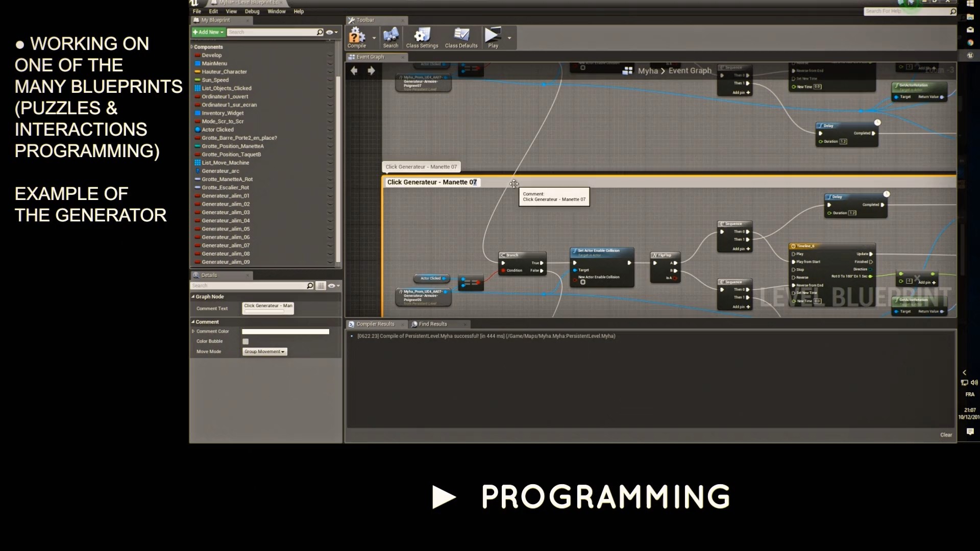
Task: Click the search magnifier in My Blueprint panel
Action: click(x=319, y=32)
